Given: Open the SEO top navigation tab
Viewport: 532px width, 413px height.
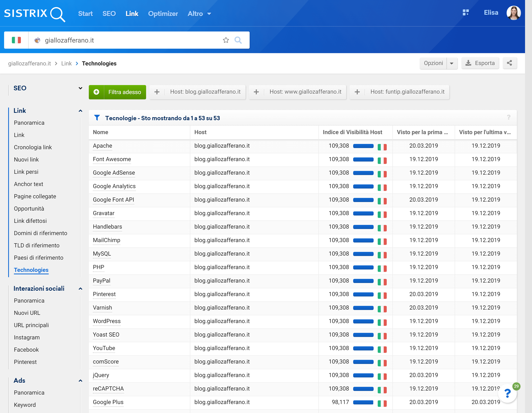Looking at the screenshot, I should click(109, 14).
